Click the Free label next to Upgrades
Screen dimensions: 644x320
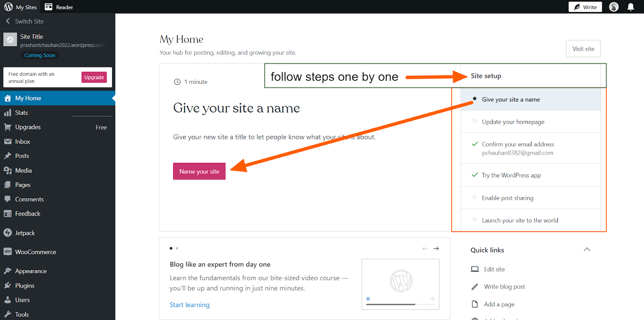click(x=101, y=127)
